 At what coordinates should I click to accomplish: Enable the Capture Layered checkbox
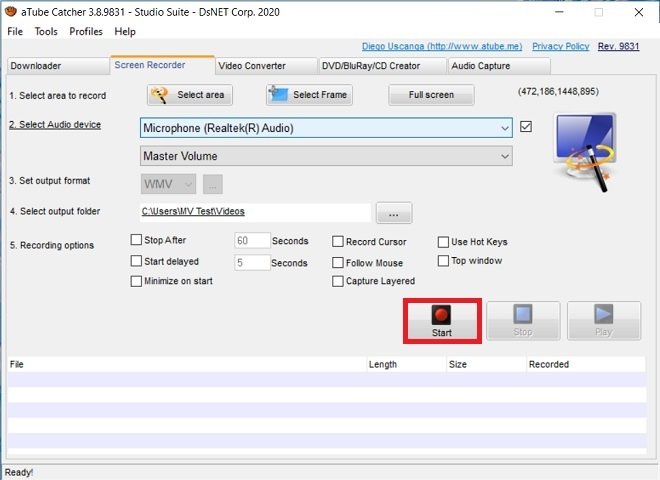tap(338, 281)
